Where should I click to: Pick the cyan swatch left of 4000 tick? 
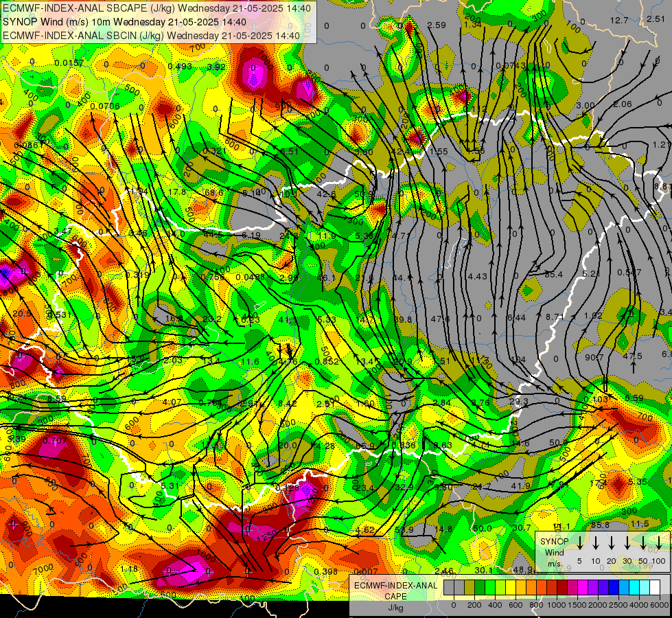[x=634, y=588]
